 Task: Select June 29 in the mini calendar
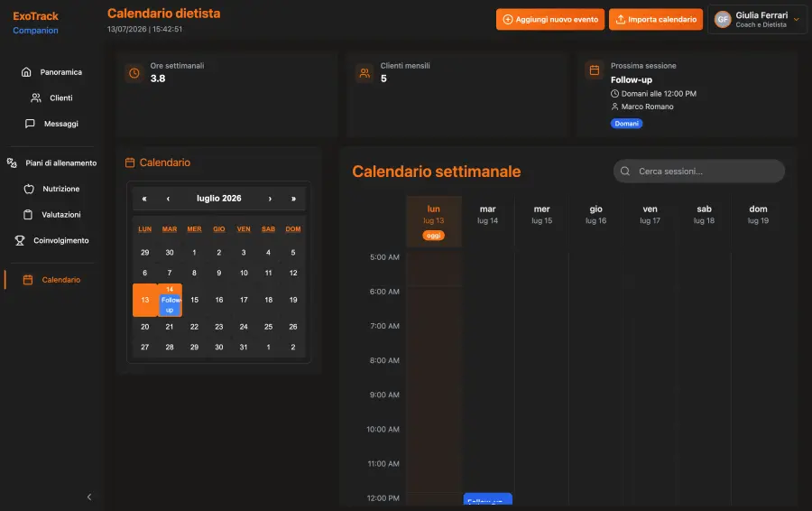[x=145, y=253]
